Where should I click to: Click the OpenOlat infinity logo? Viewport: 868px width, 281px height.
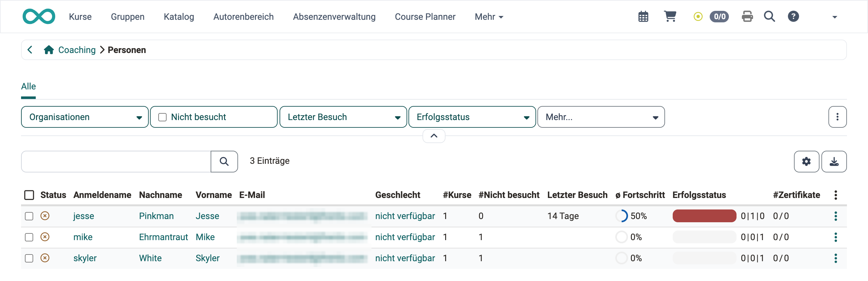point(39,17)
